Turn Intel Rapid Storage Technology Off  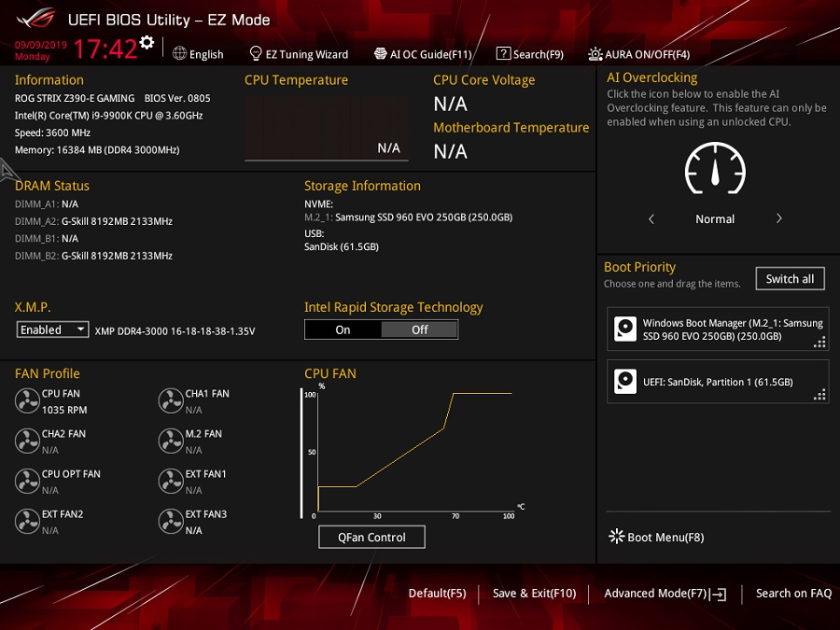coord(419,330)
